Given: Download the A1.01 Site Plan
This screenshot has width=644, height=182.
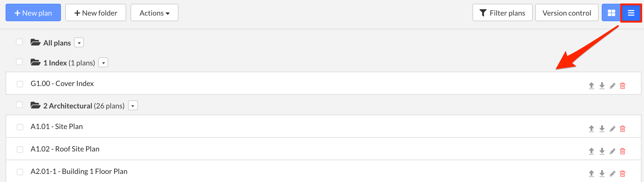Looking at the screenshot, I should point(602,129).
